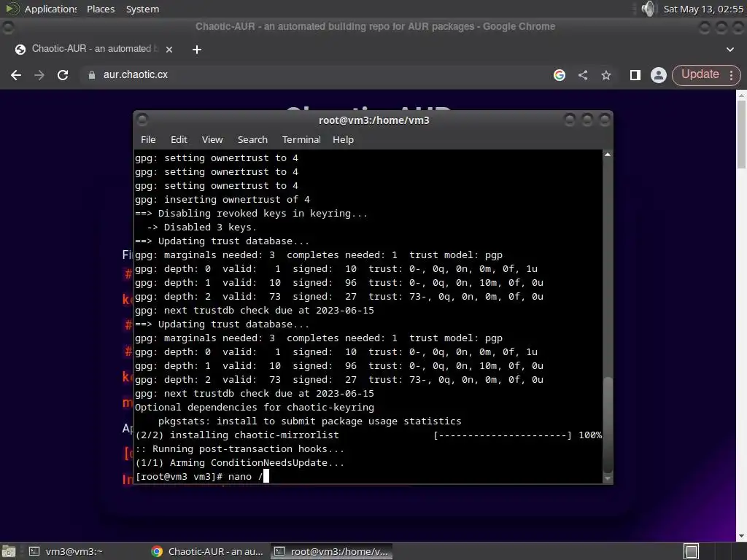Click the Update button in Chrome
The width and height of the screenshot is (747, 560).
(x=700, y=74)
